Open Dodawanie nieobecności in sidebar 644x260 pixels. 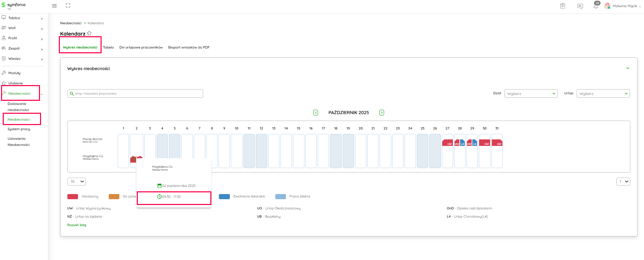pyautogui.click(x=18, y=107)
